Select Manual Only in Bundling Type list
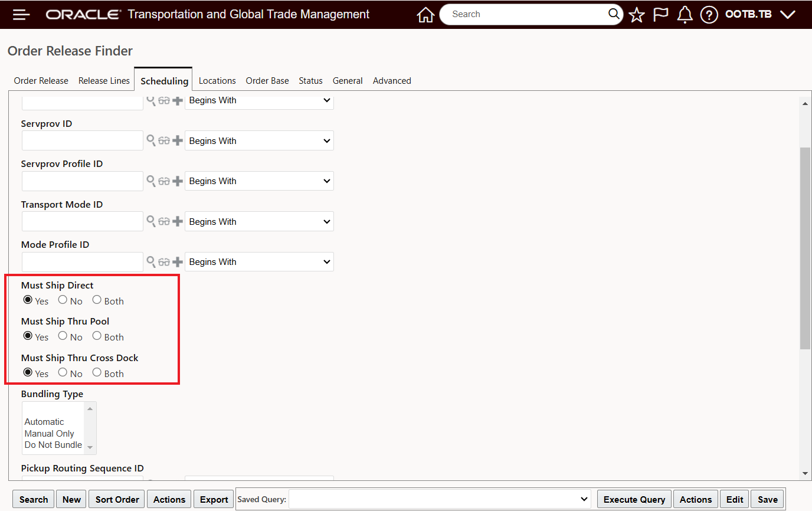The image size is (812, 511). click(53, 434)
